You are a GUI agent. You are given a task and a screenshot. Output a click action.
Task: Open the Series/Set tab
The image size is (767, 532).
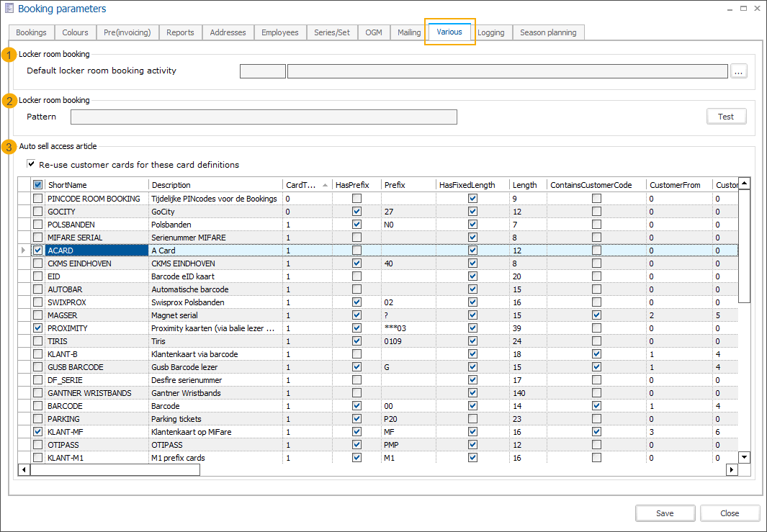click(332, 32)
